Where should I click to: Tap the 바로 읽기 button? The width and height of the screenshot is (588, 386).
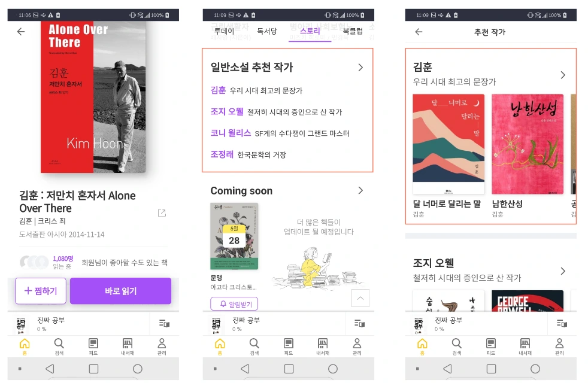(121, 291)
